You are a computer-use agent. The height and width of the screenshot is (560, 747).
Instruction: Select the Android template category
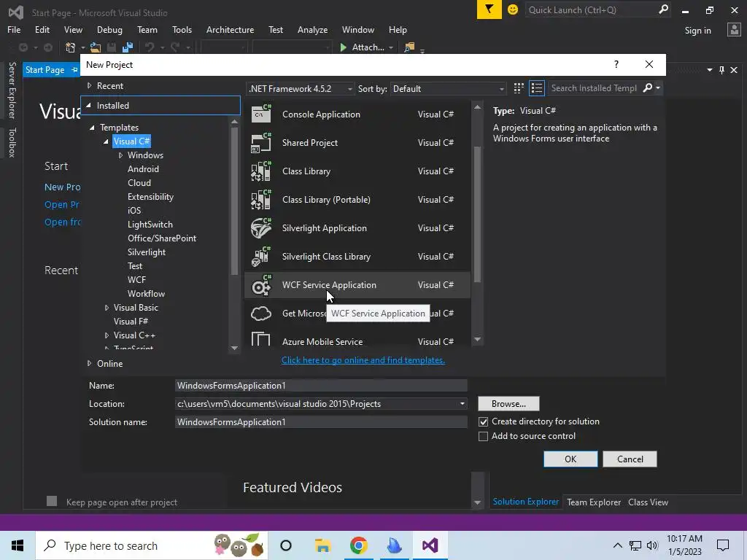143,169
